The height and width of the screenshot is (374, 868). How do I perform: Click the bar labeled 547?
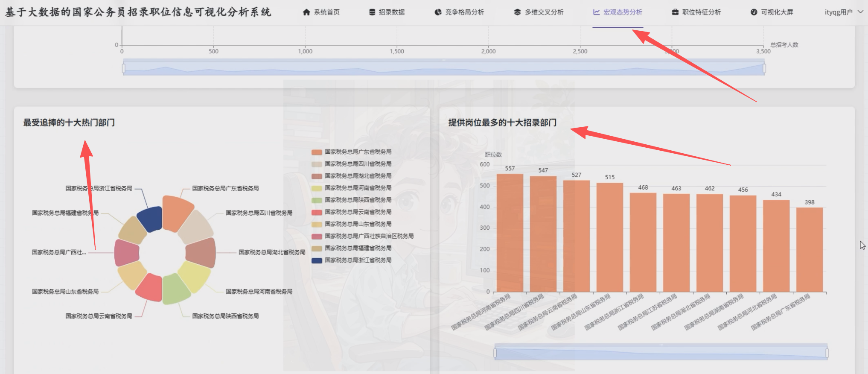pos(543,234)
